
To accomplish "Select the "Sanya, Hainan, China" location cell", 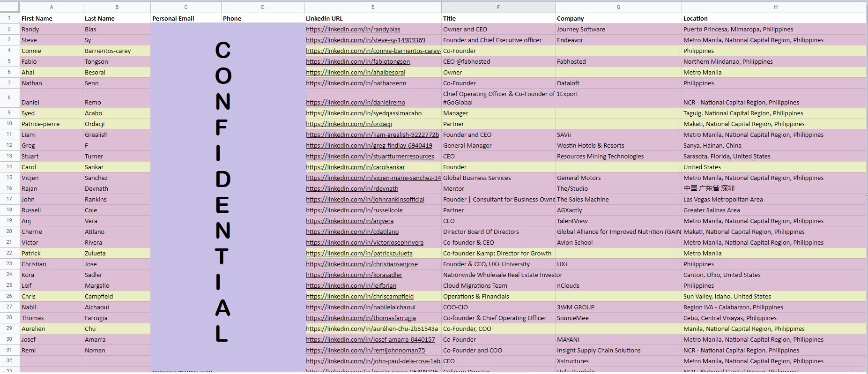I will [x=775, y=145].
